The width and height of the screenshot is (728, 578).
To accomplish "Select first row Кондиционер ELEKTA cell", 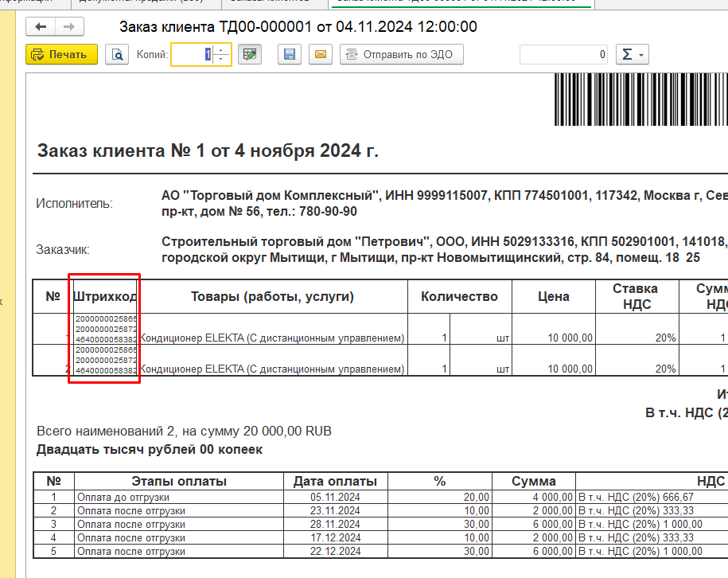I will (x=273, y=329).
